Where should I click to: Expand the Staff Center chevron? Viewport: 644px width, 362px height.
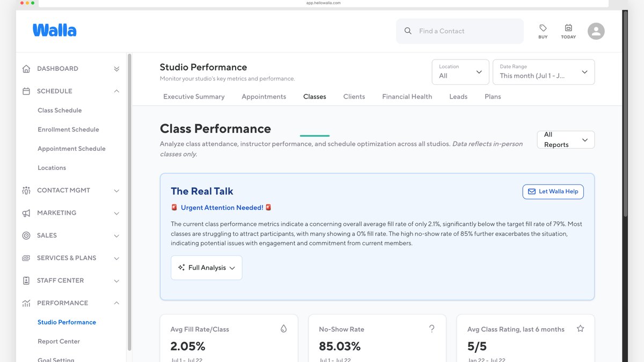[116, 280]
